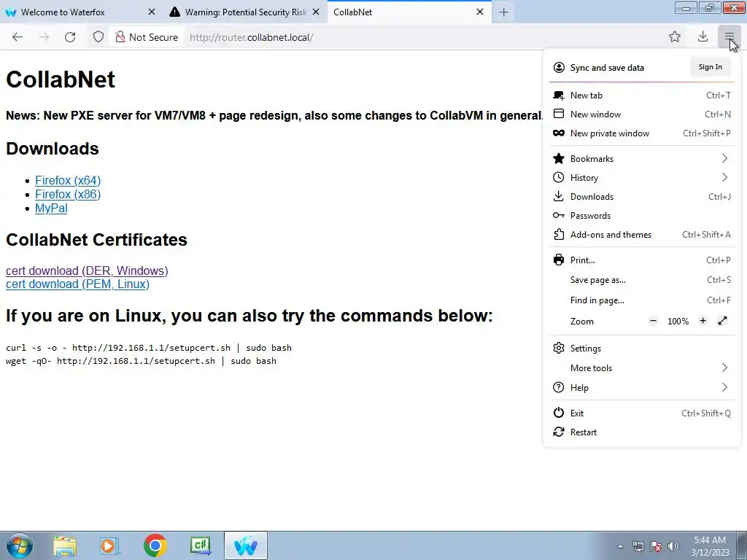Choose New tab from the menu

pos(642,96)
